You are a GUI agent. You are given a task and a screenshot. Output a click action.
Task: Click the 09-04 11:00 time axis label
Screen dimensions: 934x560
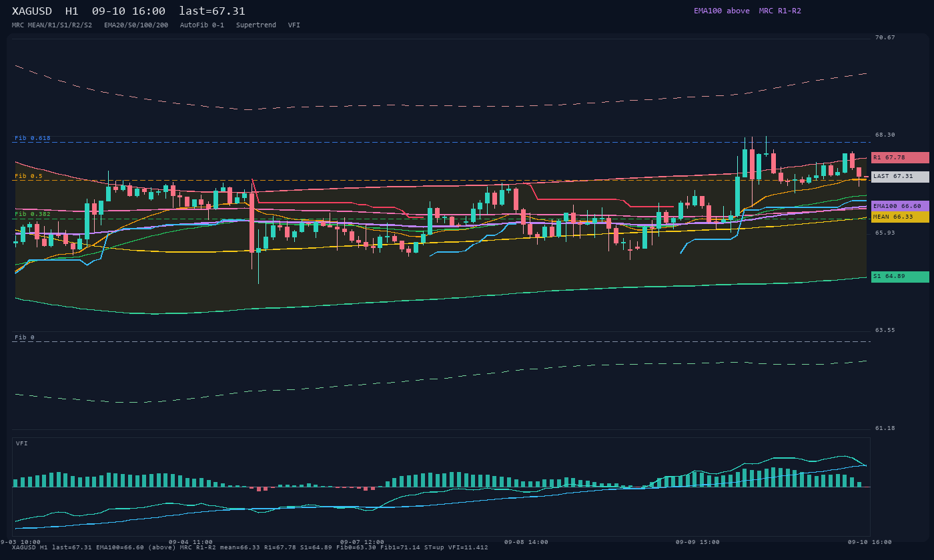click(x=191, y=542)
